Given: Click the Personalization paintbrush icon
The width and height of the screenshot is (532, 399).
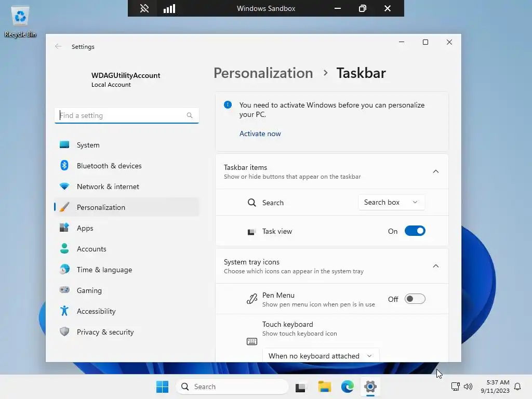Looking at the screenshot, I should coord(64,207).
